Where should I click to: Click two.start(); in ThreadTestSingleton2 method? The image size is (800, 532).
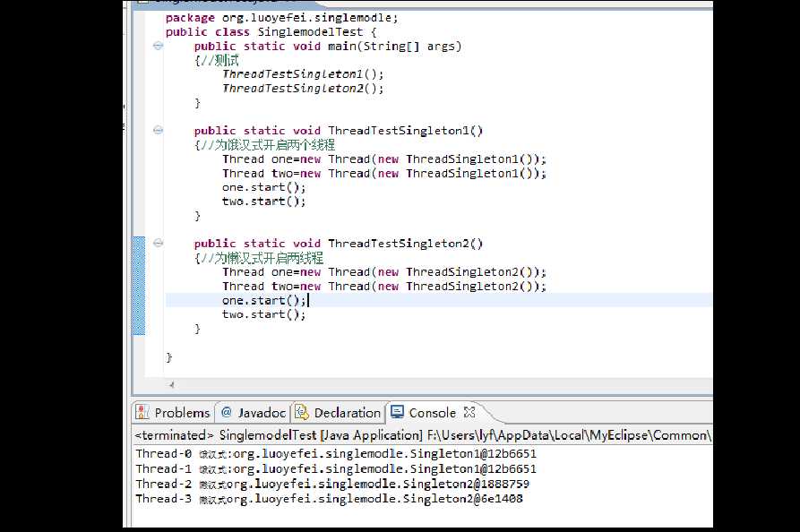coord(263,314)
